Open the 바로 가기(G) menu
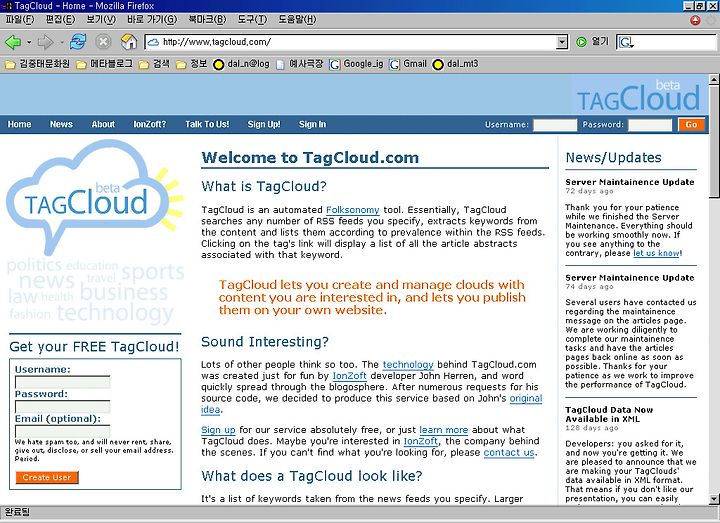Viewport: 720px width, 523px height. click(x=152, y=20)
